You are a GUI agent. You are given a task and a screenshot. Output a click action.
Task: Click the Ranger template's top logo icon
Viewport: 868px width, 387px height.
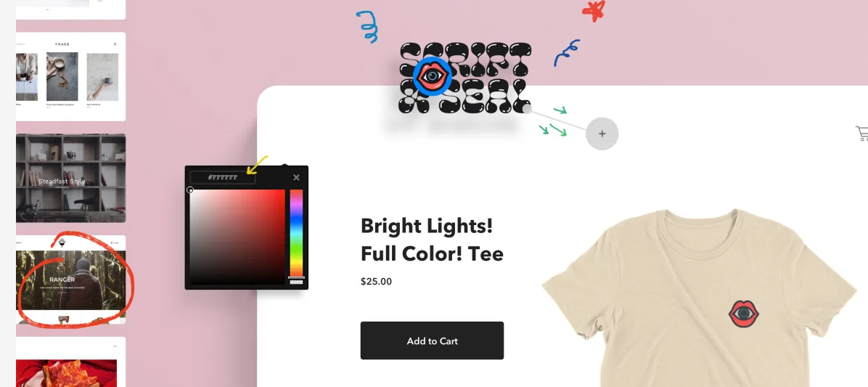click(62, 243)
